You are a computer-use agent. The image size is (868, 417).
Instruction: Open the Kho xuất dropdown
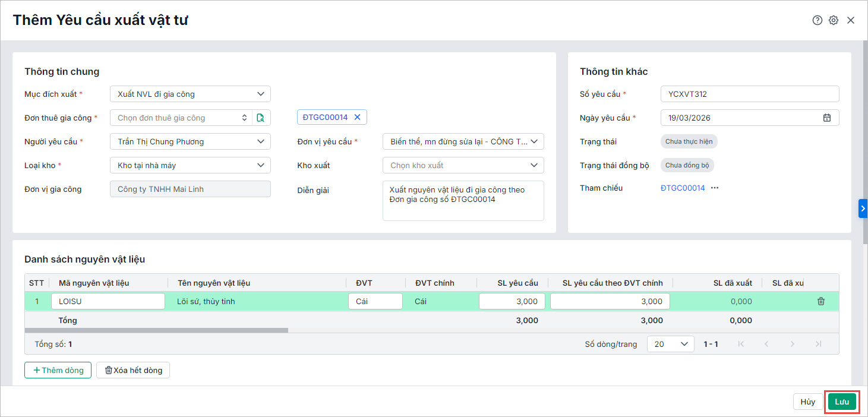click(463, 165)
